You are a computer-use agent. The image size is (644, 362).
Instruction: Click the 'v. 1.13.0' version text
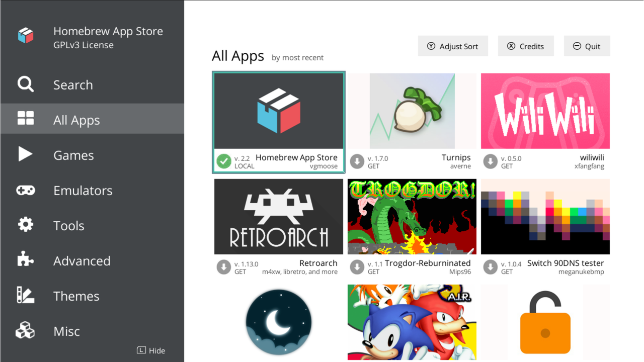click(x=246, y=264)
